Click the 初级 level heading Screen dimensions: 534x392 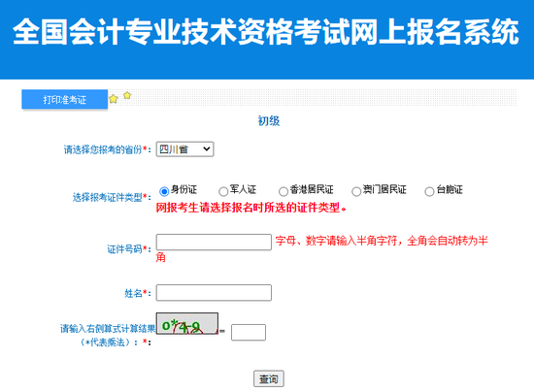[269, 120]
